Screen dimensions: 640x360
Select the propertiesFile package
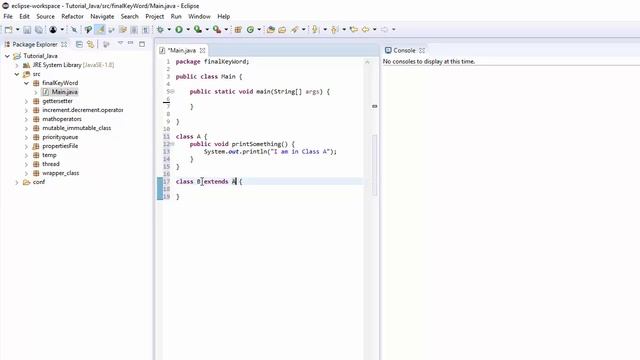pos(60,146)
